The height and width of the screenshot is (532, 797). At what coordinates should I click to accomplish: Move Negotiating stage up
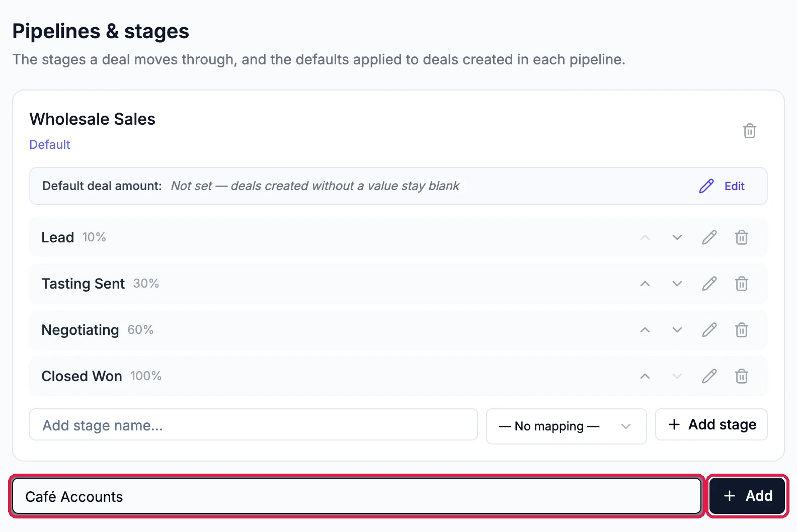pos(645,330)
